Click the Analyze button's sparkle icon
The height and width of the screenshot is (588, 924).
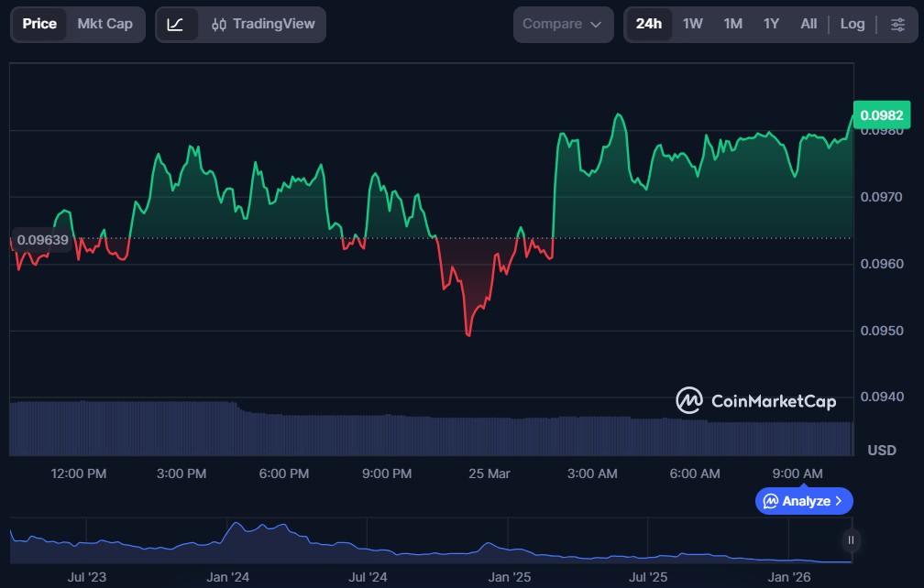pyautogui.click(x=771, y=501)
